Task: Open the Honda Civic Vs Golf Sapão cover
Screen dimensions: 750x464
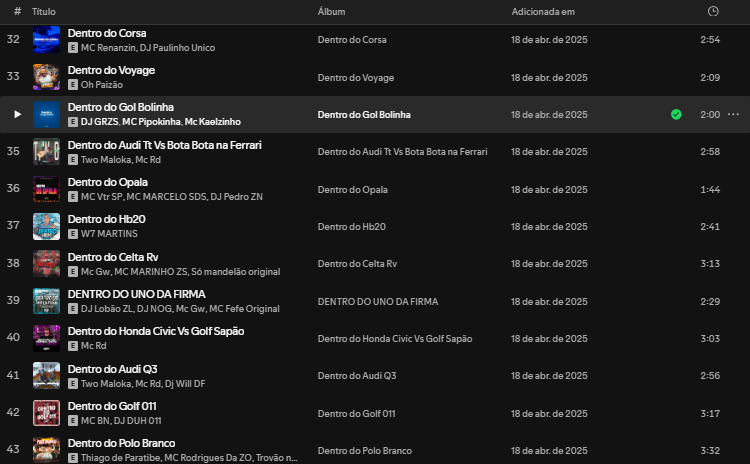Action: (46, 338)
